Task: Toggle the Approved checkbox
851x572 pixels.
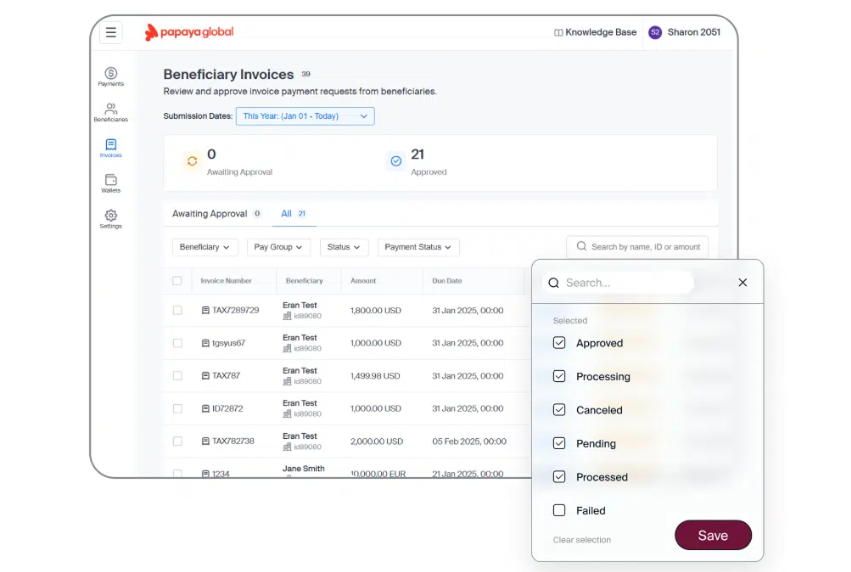Action: coord(559,343)
